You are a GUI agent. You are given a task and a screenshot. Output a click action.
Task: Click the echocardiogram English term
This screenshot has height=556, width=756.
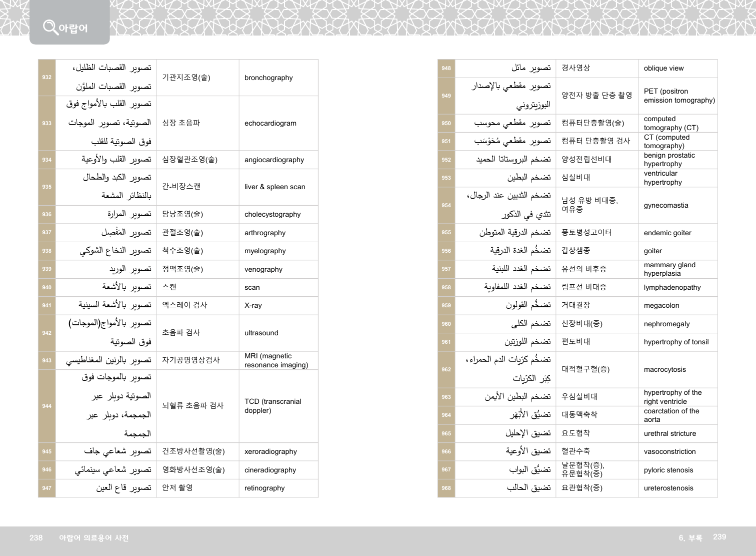(270, 124)
